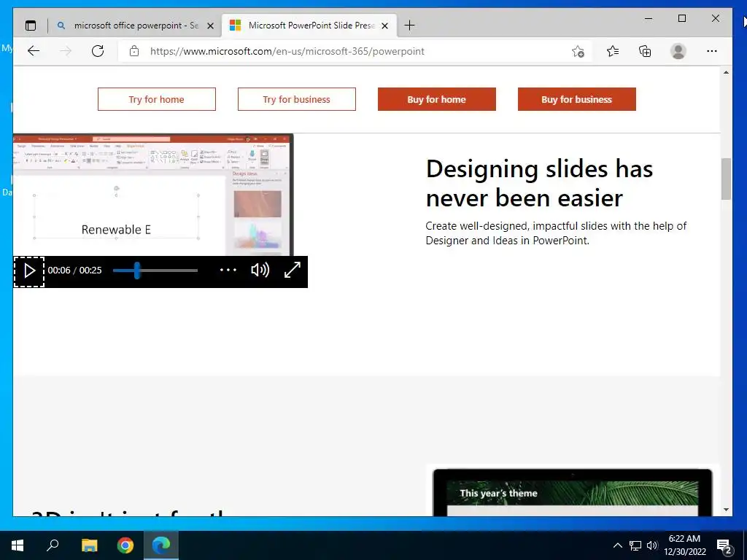Click the Buy for business button
This screenshot has height=560, width=747.
pos(577,99)
